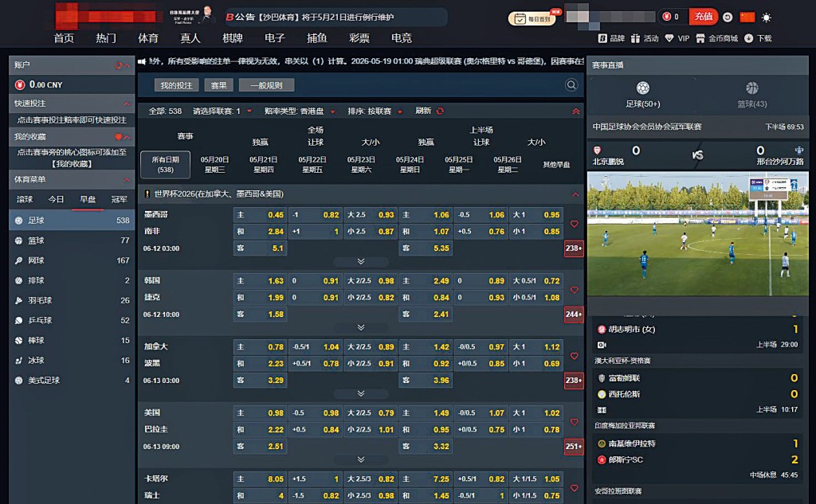
Task: Expand more odds under 墨西哥 vs 南非
Action: tap(361, 261)
